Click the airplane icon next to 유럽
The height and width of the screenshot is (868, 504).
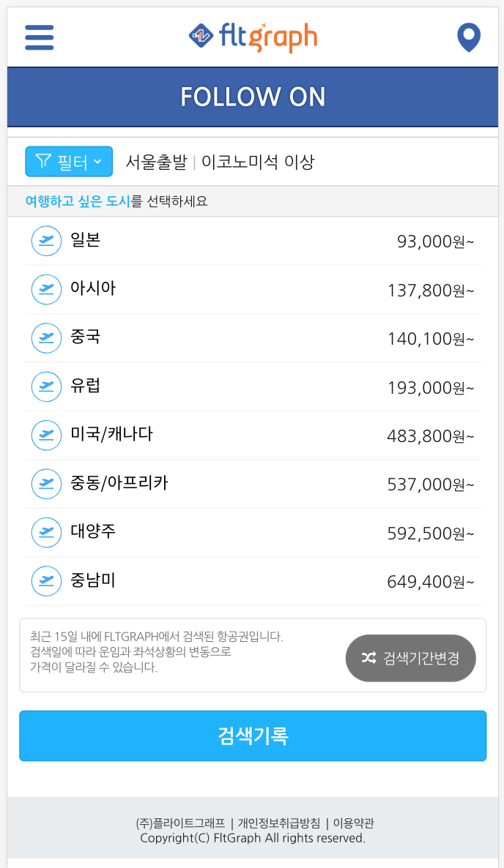(x=46, y=386)
